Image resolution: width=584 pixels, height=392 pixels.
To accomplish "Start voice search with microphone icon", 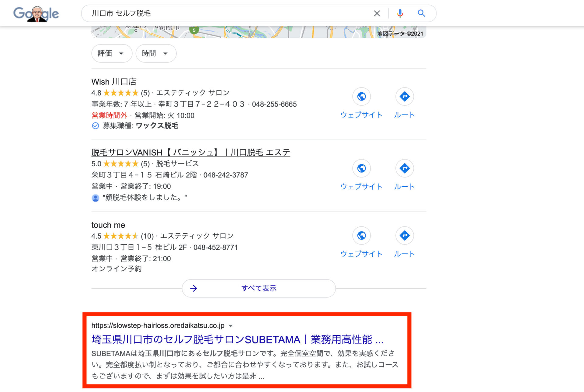I will 400,13.
